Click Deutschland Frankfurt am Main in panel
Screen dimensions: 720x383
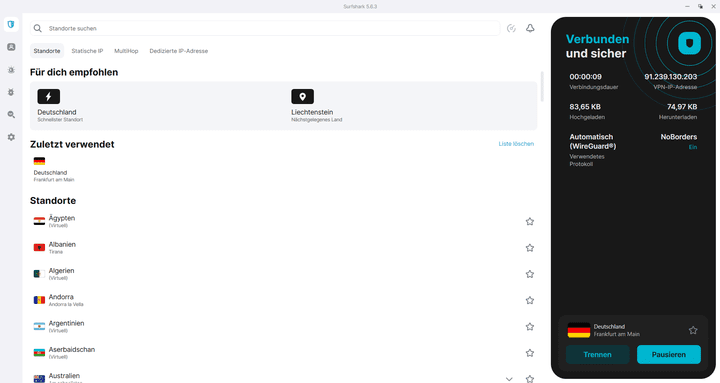(616, 330)
